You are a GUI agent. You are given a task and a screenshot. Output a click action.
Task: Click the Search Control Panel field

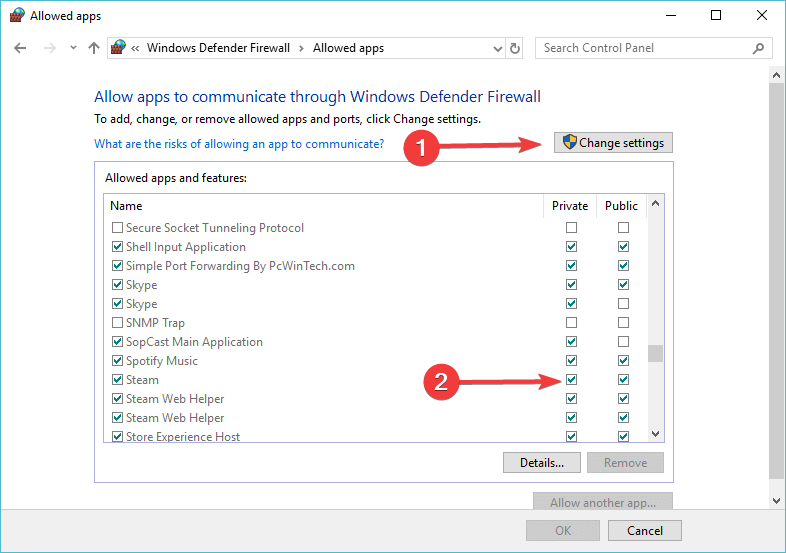pyautogui.click(x=645, y=48)
